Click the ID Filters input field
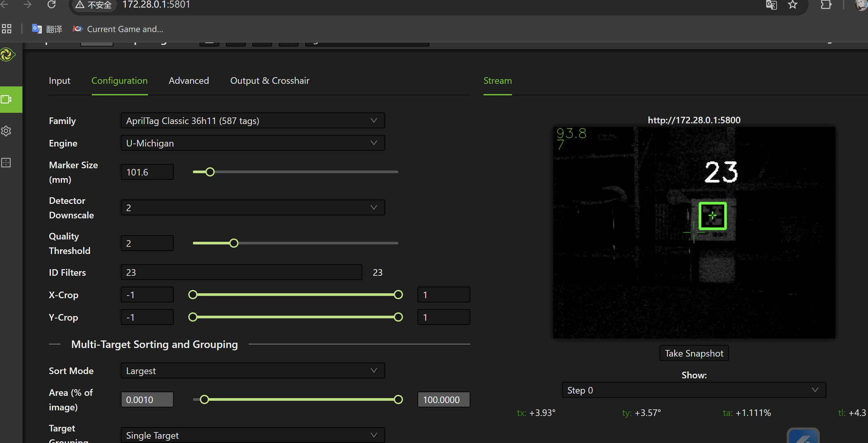The image size is (868, 443). pos(241,272)
